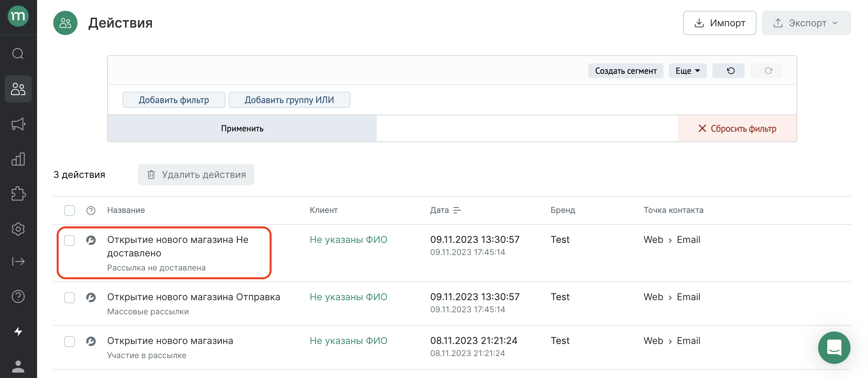Click the green Действия page icon
Viewport: 868px width, 378px height.
pos(65,23)
